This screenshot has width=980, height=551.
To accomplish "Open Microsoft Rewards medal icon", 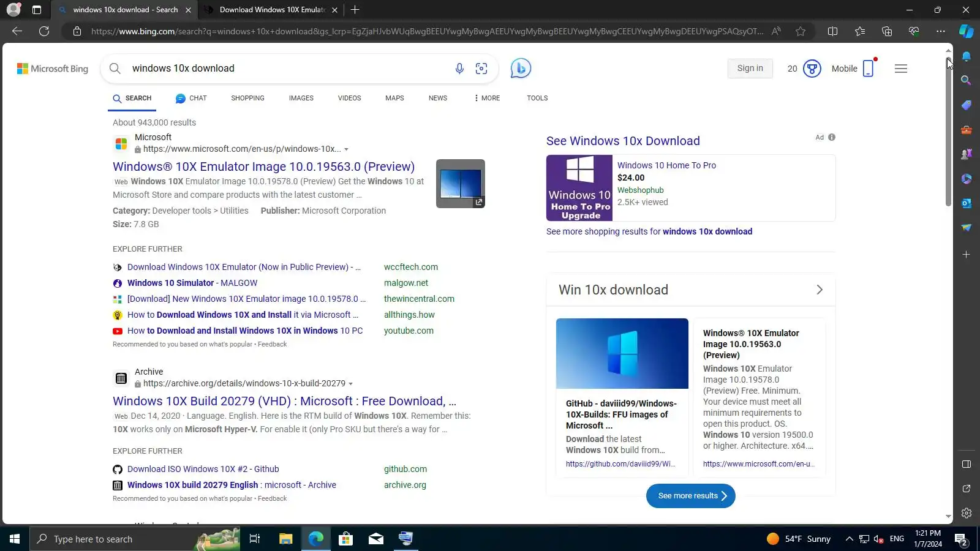I will coord(812,69).
